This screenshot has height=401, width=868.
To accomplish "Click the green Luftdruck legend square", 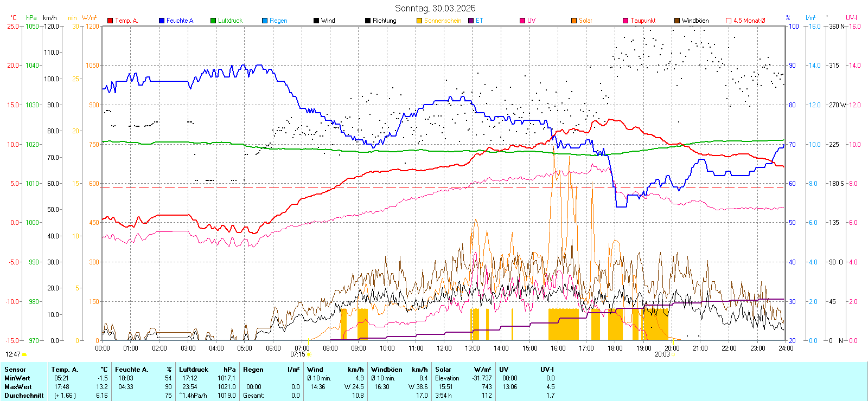I will (x=213, y=21).
